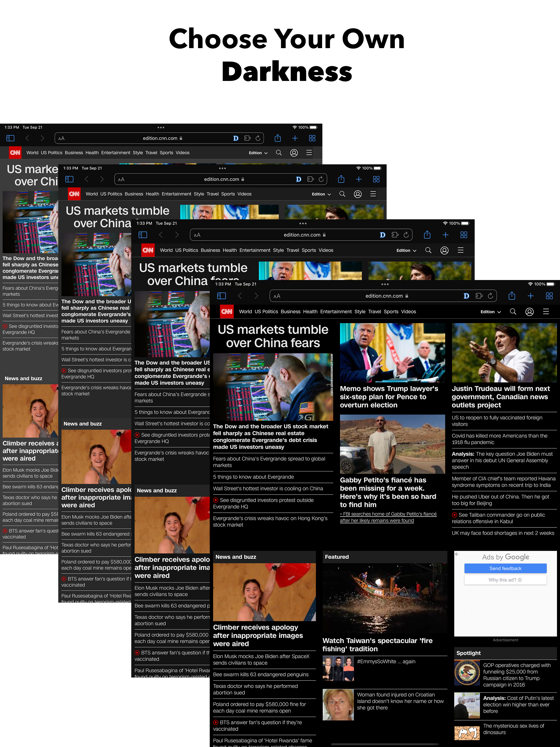
Task: Show the tab overview grid in the frontmost window
Action: (549, 296)
